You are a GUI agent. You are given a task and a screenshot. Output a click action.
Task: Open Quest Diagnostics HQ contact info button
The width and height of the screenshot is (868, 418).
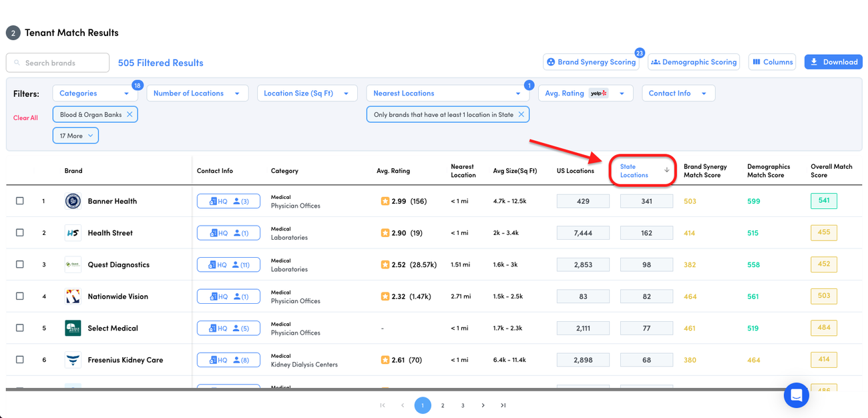228,264
